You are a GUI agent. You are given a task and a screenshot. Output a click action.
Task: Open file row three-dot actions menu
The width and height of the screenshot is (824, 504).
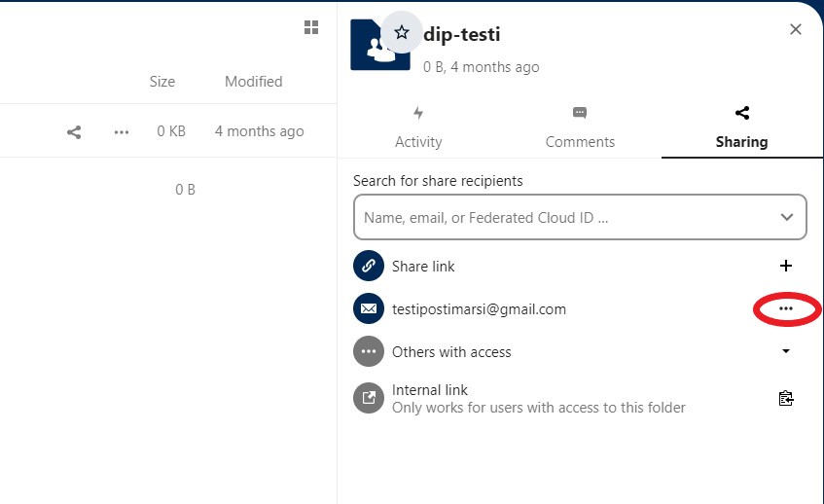(122, 132)
